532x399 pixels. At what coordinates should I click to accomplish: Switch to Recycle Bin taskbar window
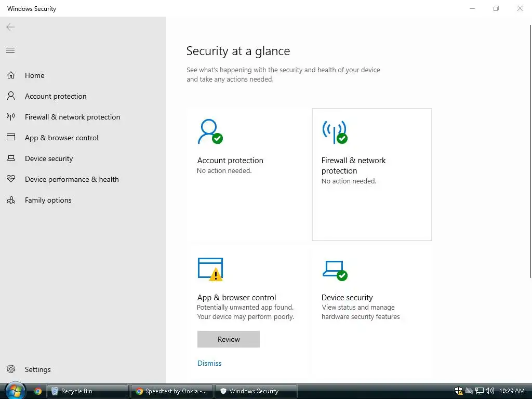(x=87, y=391)
